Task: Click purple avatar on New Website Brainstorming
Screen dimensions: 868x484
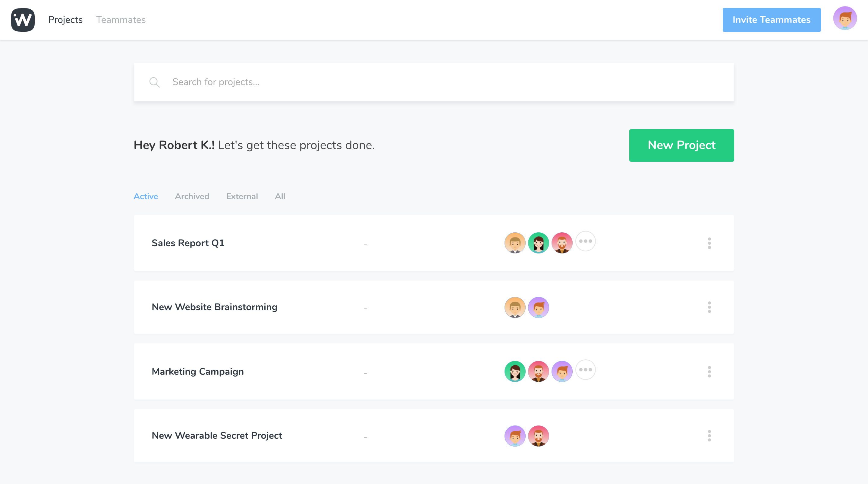Action: 538,307
